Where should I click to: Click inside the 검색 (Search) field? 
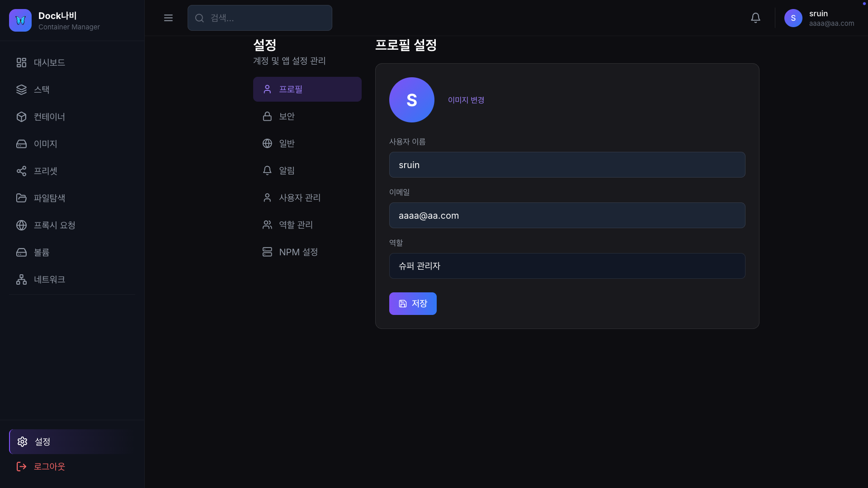click(x=260, y=18)
